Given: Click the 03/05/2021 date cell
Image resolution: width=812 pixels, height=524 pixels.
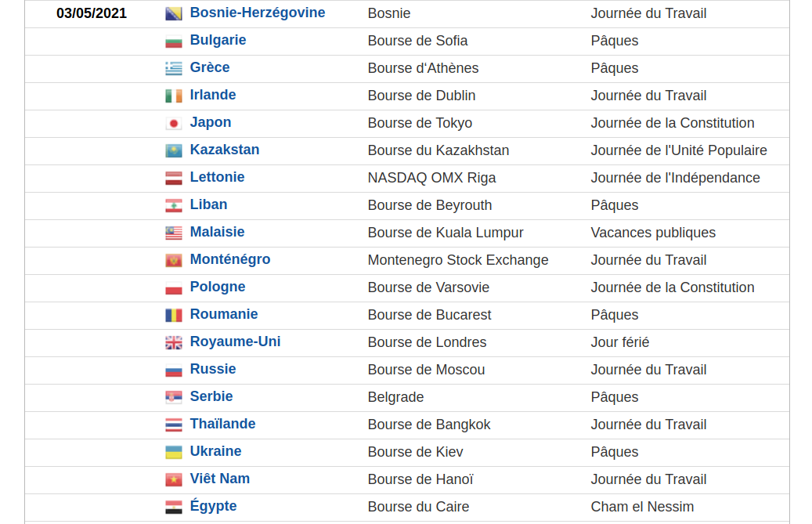Looking at the screenshot, I should pos(92,13).
